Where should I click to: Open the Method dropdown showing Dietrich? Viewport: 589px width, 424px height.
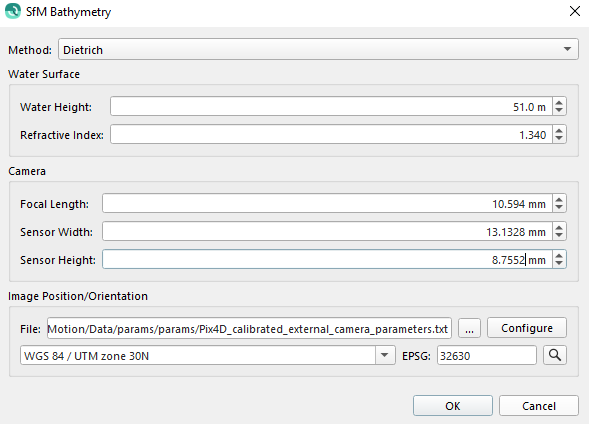[318, 49]
